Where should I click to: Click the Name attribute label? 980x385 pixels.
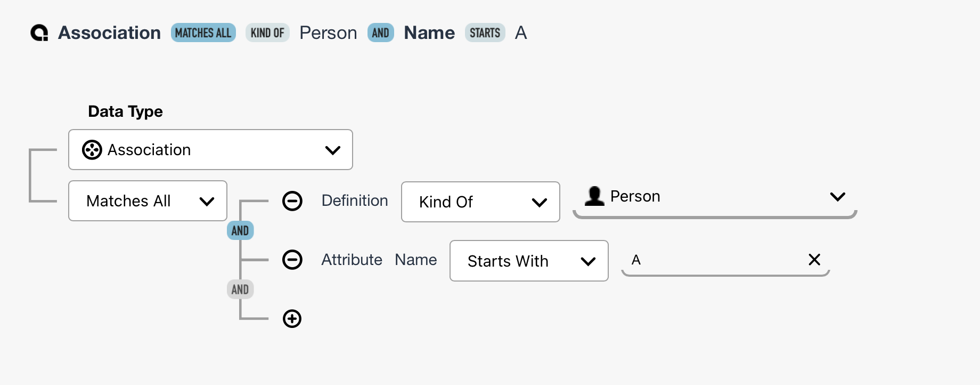pos(415,260)
